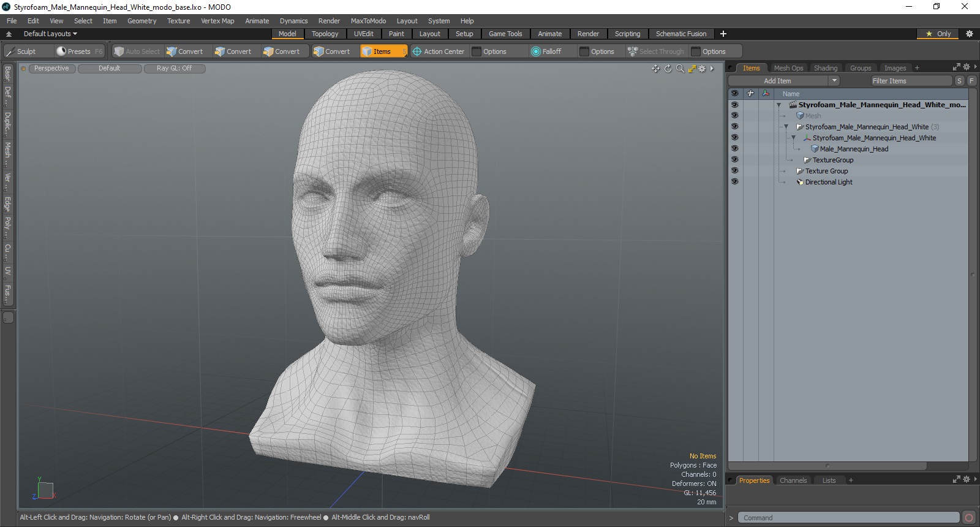Switch to the Topology layout tab
This screenshot has width=980, height=527.
(325, 34)
